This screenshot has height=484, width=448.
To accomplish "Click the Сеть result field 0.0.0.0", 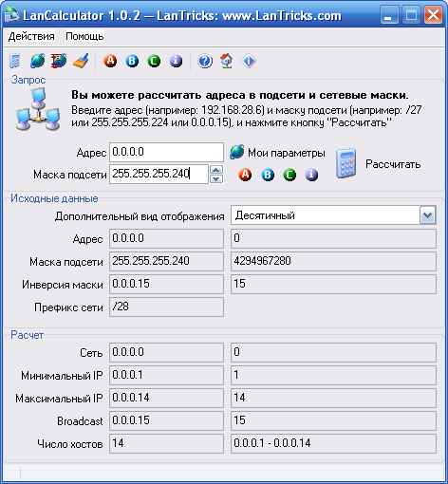I will (166, 352).
